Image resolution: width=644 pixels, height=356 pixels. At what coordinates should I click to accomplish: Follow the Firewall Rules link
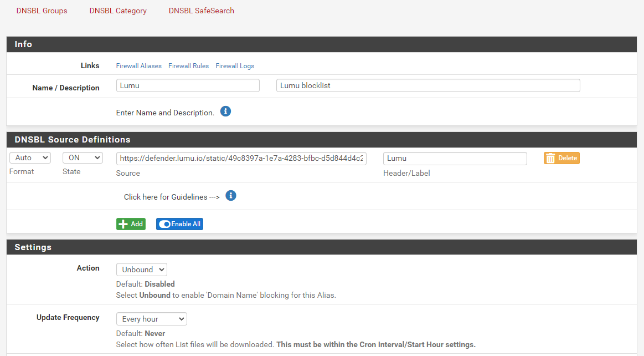[x=188, y=66]
